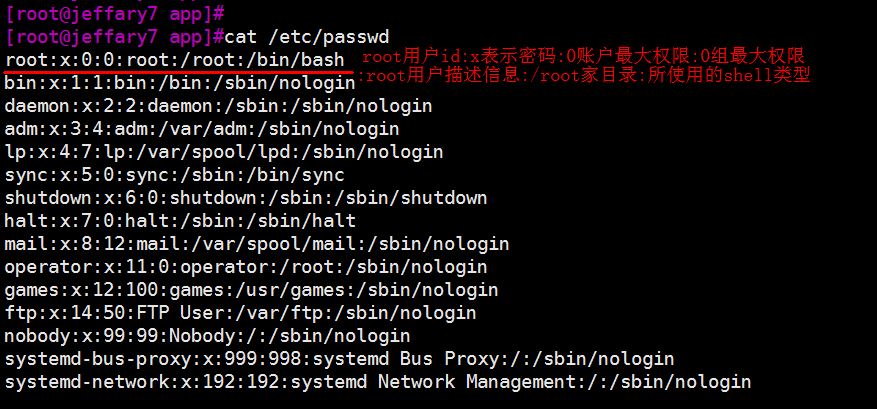This screenshot has height=409, width=877.
Task: Click the FTP User line
Action: pyautogui.click(x=241, y=313)
